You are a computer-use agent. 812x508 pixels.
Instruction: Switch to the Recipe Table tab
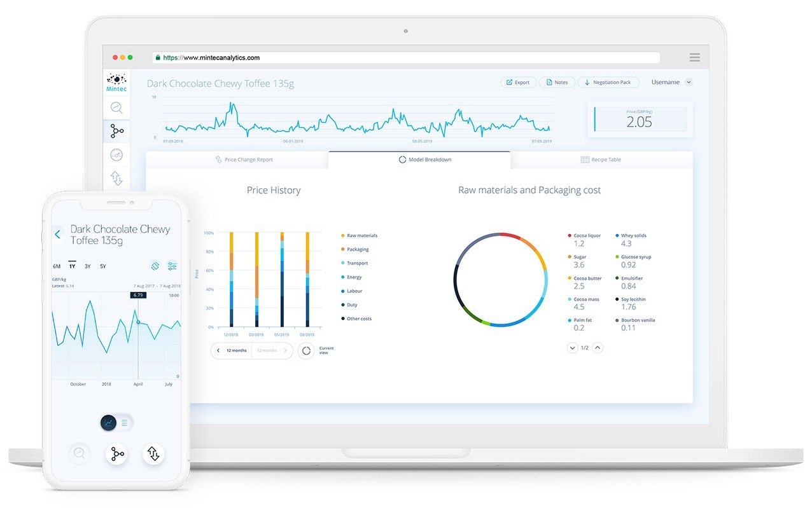coord(601,160)
